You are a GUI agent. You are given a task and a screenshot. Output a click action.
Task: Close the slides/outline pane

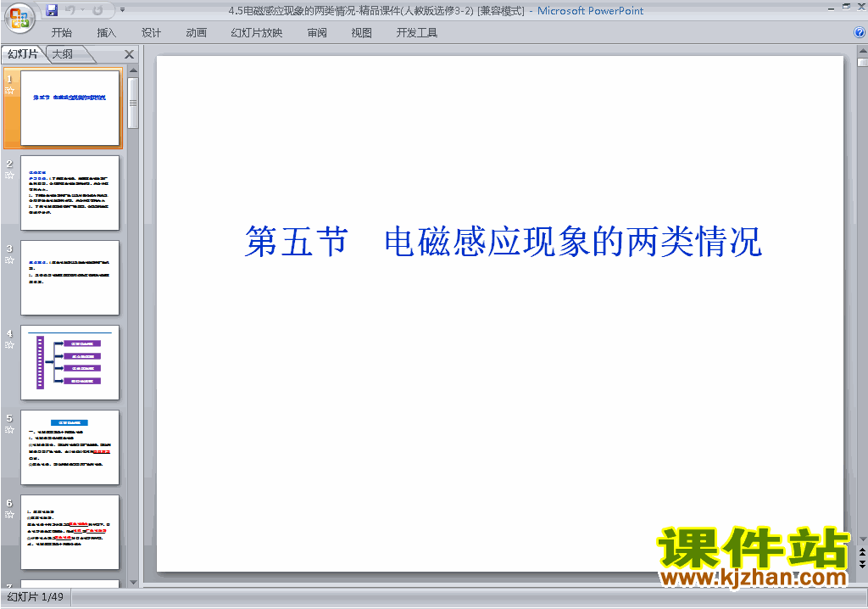129,54
